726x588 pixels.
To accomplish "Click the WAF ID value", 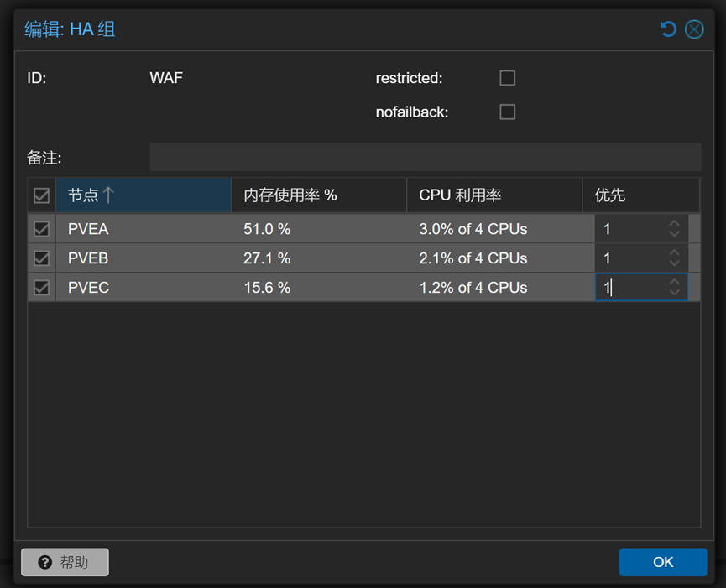I will tap(166, 78).
